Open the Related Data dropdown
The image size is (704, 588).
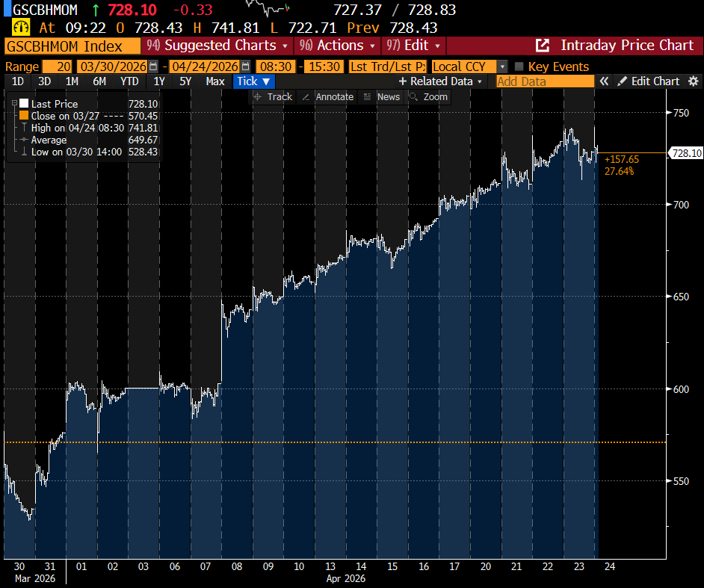click(439, 81)
